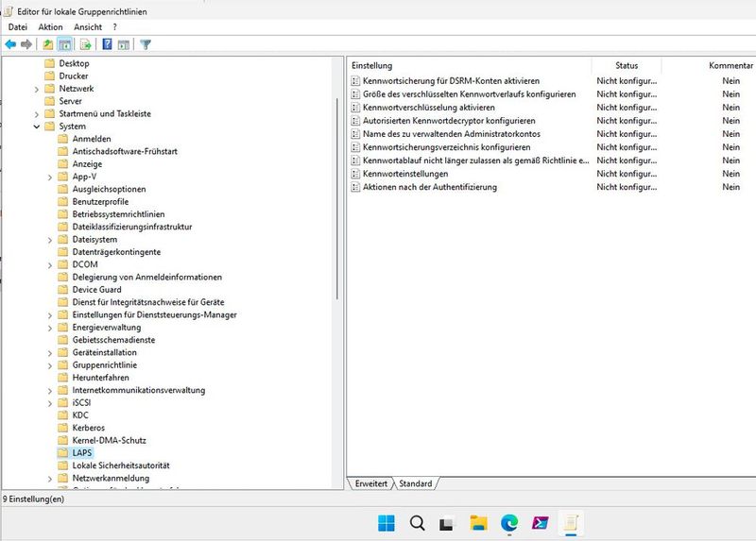Expand the Gruppenrichtlinie node
756x541 pixels.
click(50, 365)
